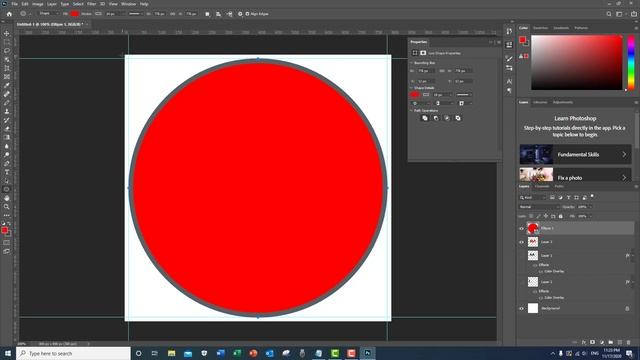
Task: Toggle lock all in Layers panel
Action: (x=560, y=216)
